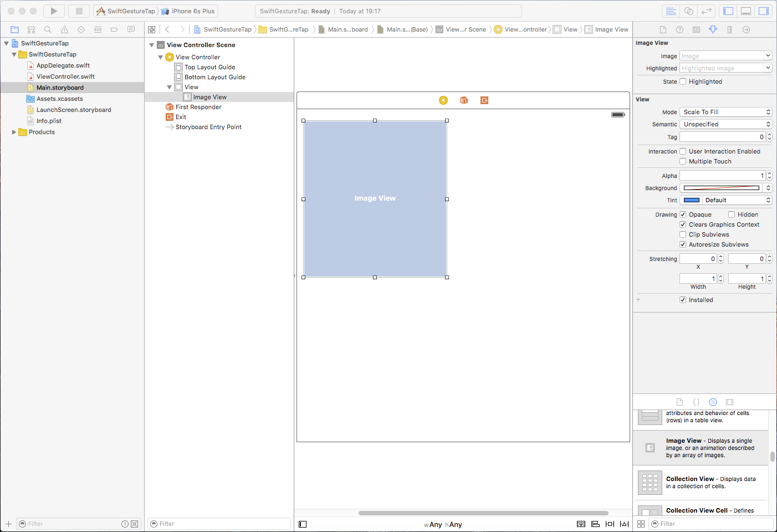Switch to the Size inspector

tap(729, 29)
